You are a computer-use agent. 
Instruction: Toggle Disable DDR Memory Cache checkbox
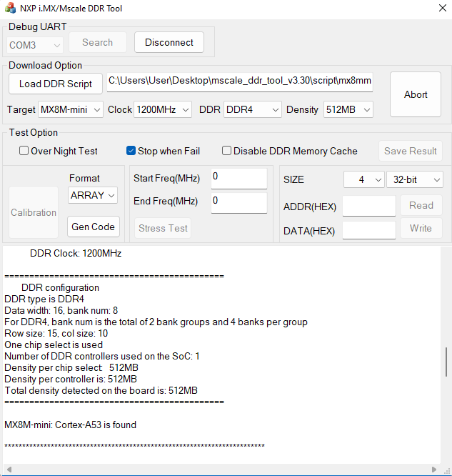coord(226,151)
